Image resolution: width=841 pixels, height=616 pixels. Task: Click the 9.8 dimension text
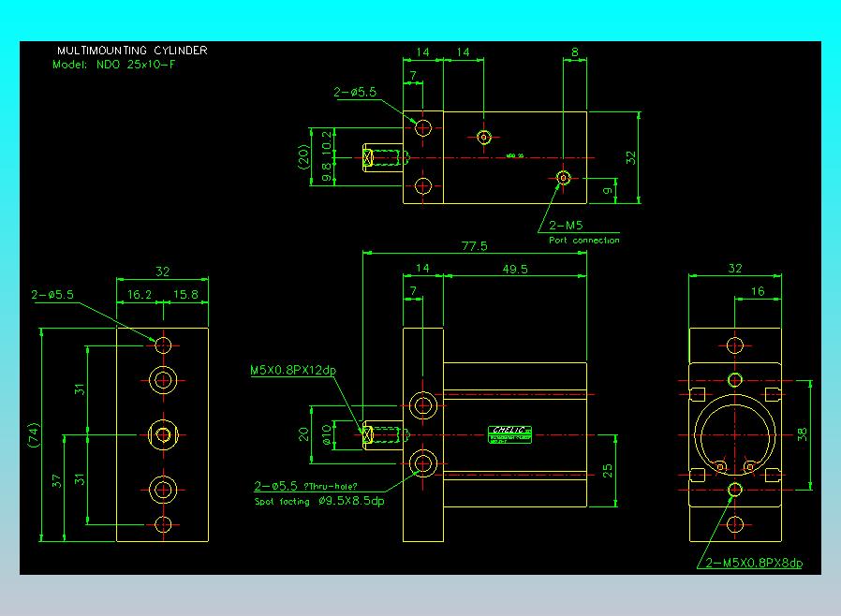pos(327,172)
